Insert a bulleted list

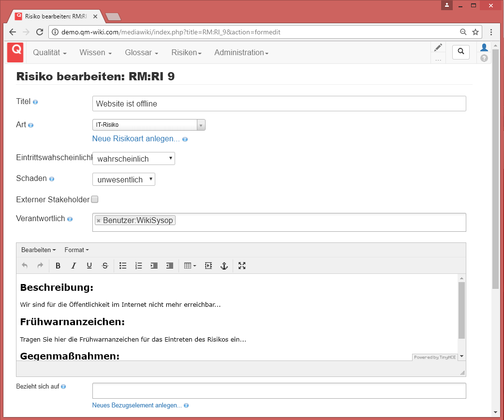pyautogui.click(x=123, y=266)
